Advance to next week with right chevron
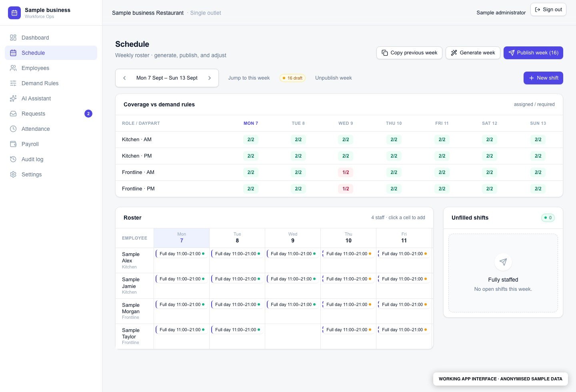The image size is (576, 392). pos(209,78)
